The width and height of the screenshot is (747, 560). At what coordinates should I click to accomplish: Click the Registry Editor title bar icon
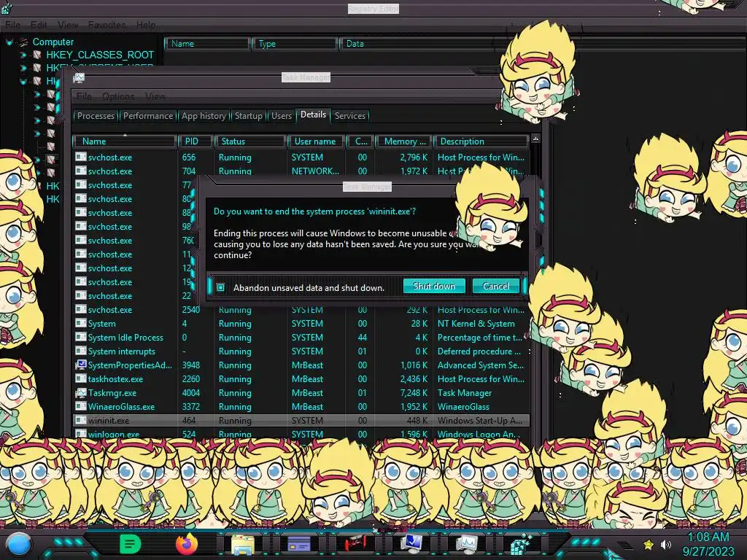[x=7, y=7]
